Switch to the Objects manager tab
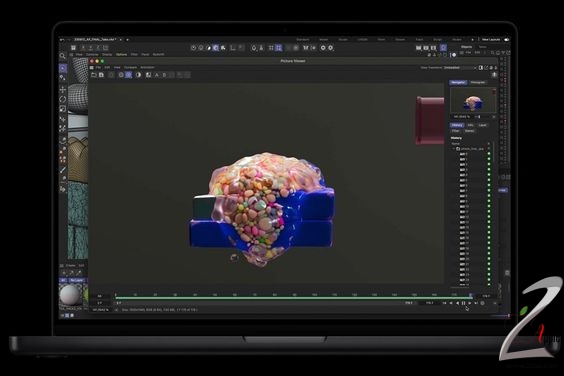 click(467, 47)
